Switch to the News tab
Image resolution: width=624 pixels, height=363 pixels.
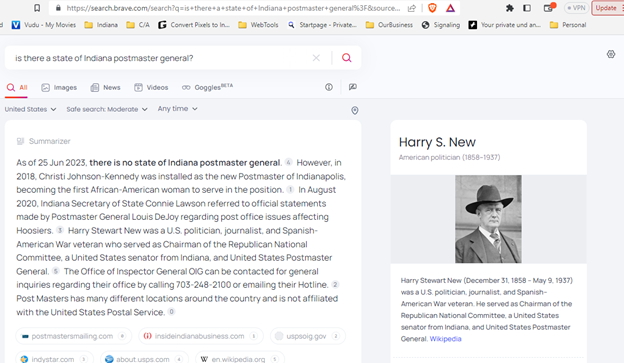click(x=105, y=88)
